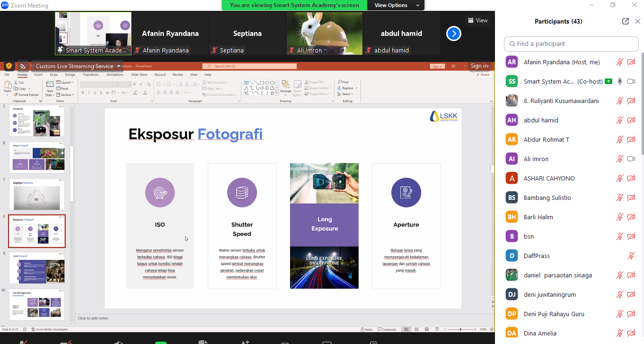This screenshot has width=644, height=344.
Task: Expand Custom Live Streaming Service dropdown
Action: tap(119, 66)
